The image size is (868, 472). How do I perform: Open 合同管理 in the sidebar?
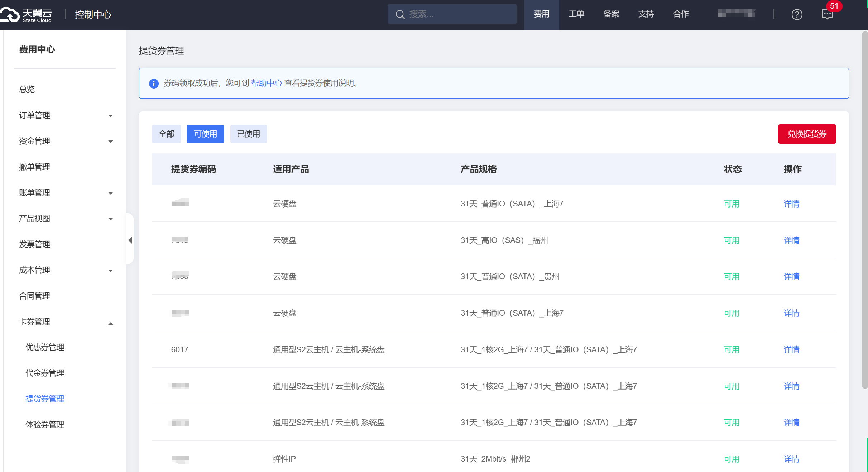click(x=34, y=296)
